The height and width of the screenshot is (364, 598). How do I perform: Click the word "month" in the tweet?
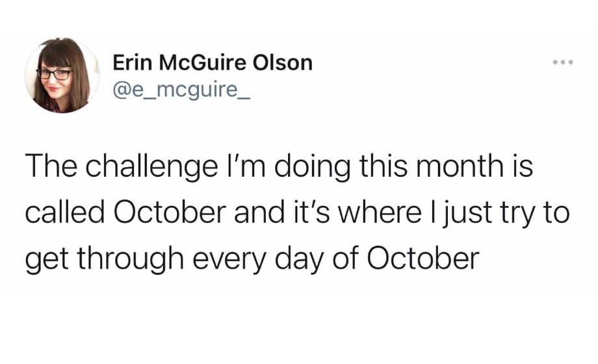click(x=448, y=167)
